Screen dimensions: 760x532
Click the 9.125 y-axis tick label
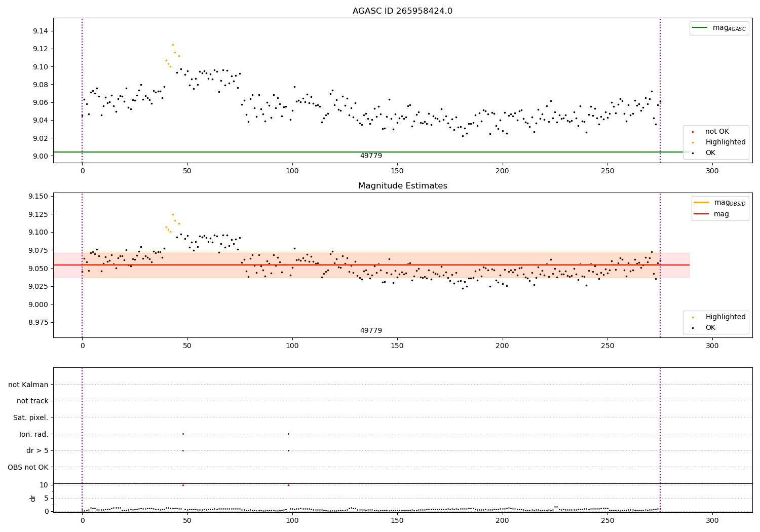[38, 215]
